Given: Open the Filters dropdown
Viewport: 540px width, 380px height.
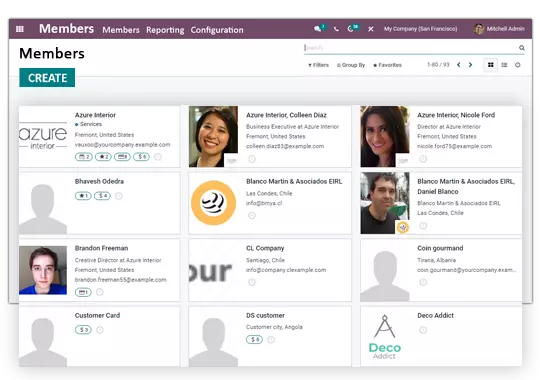Looking at the screenshot, I should coord(318,65).
